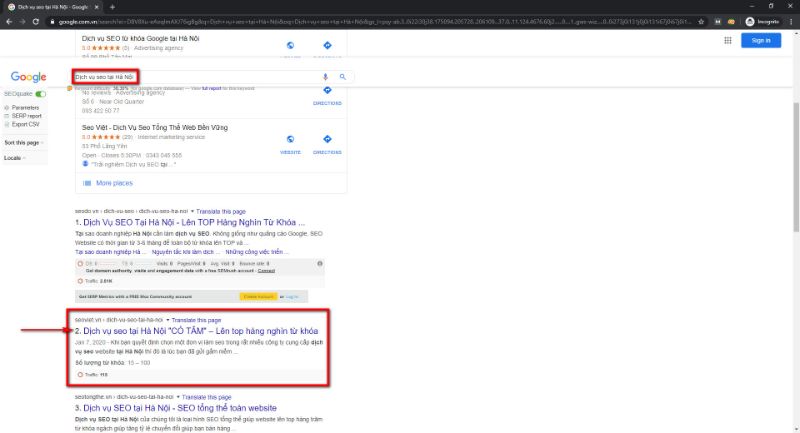The width and height of the screenshot is (800, 433).
Task: Click the Google logo
Action: (29, 77)
